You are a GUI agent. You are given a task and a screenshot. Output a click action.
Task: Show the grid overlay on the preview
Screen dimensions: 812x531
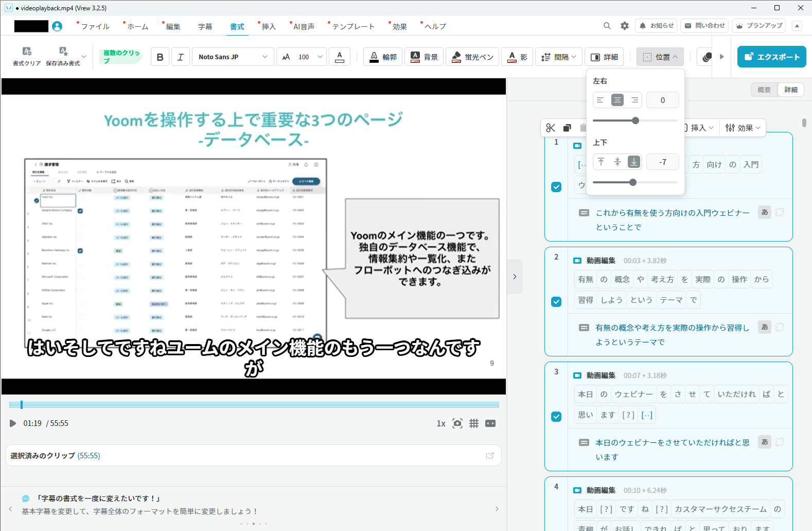(x=474, y=423)
